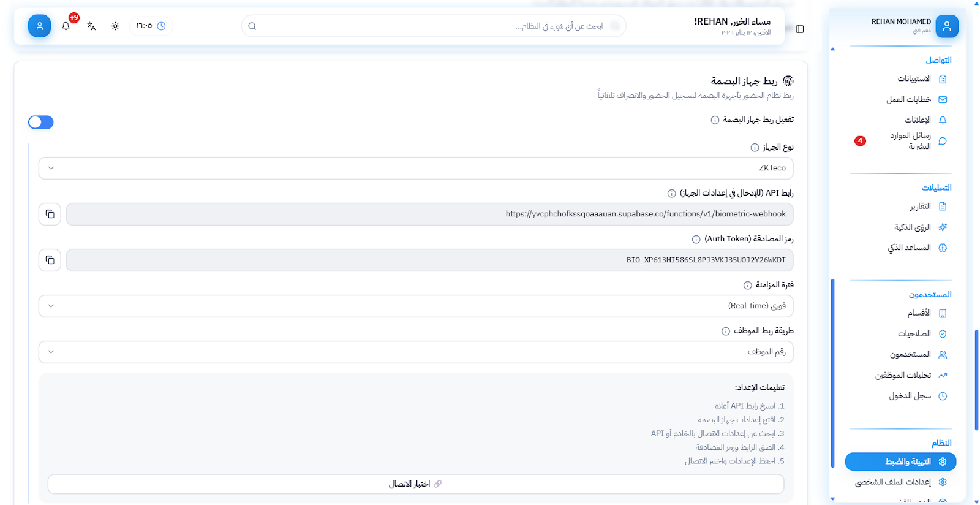Expand the فترة المزامنة Real-time dropdown
This screenshot has width=980, height=505.
click(415, 306)
